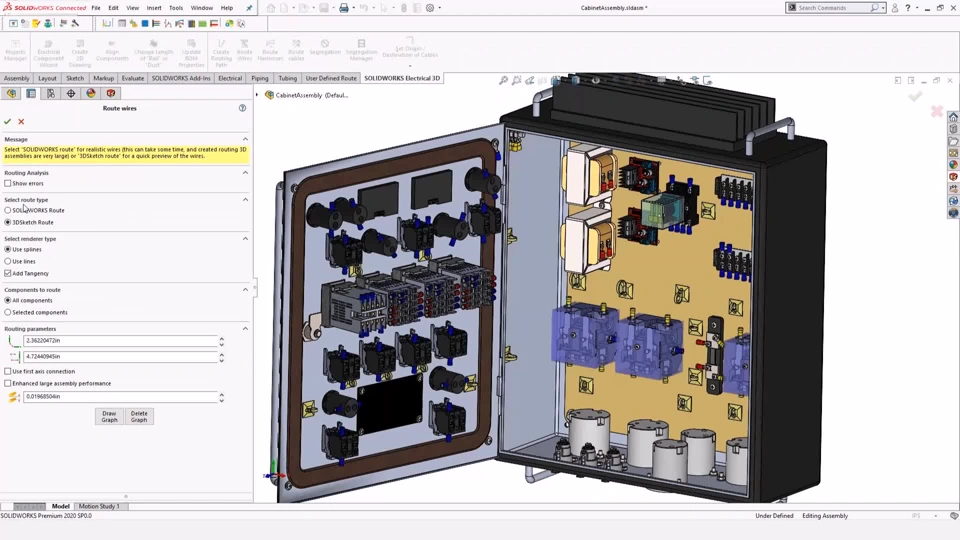Select the 3DSketch Route radio button
960x540 pixels.
7,222
